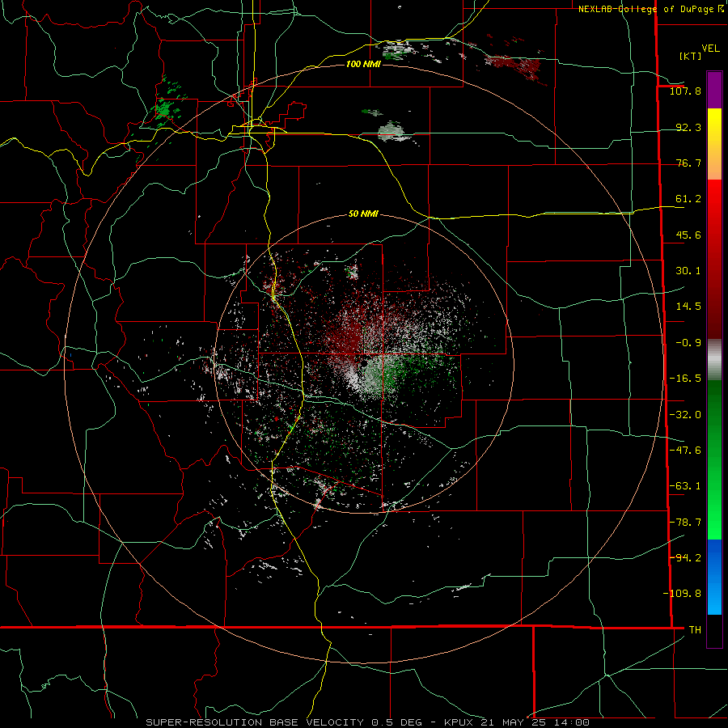728x728 pixels.
Task: Click the 14.5 legend value
Action: (x=688, y=307)
